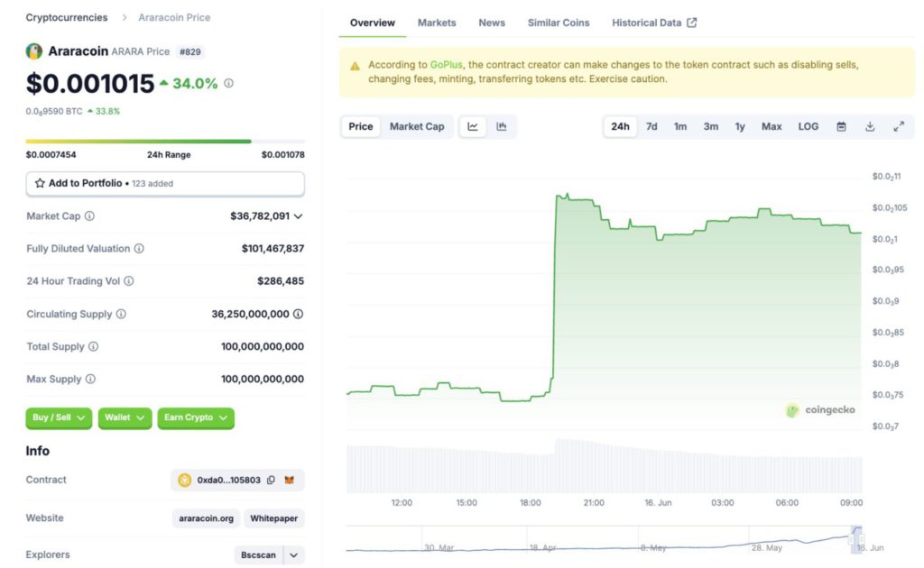This screenshot has height=568, width=924.
Task: Open the calendar date picker icon
Action: pos(841,126)
